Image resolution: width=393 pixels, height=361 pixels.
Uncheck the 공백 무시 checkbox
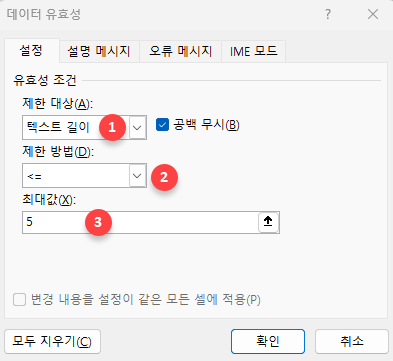click(x=162, y=125)
